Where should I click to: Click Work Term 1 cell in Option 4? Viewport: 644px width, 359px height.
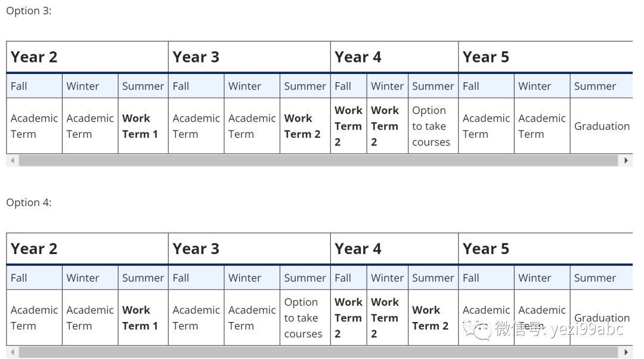pyautogui.click(x=143, y=318)
